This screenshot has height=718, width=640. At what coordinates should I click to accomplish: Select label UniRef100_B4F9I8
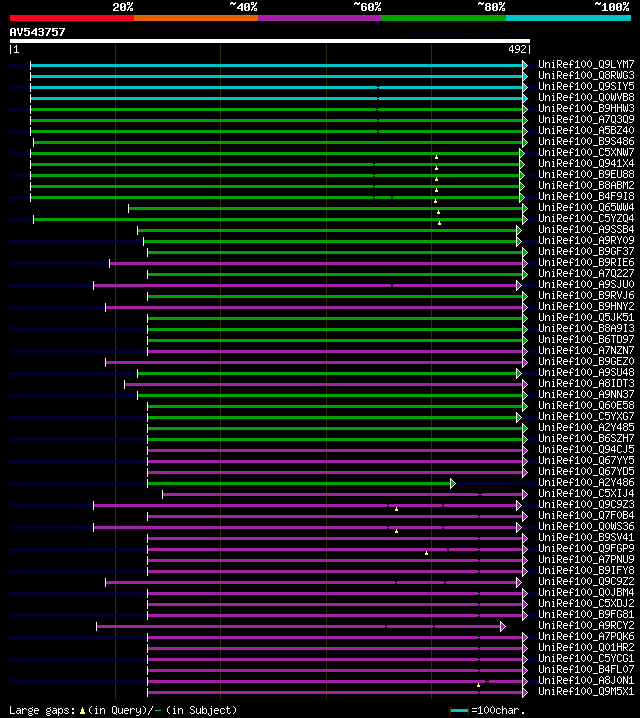click(586, 196)
